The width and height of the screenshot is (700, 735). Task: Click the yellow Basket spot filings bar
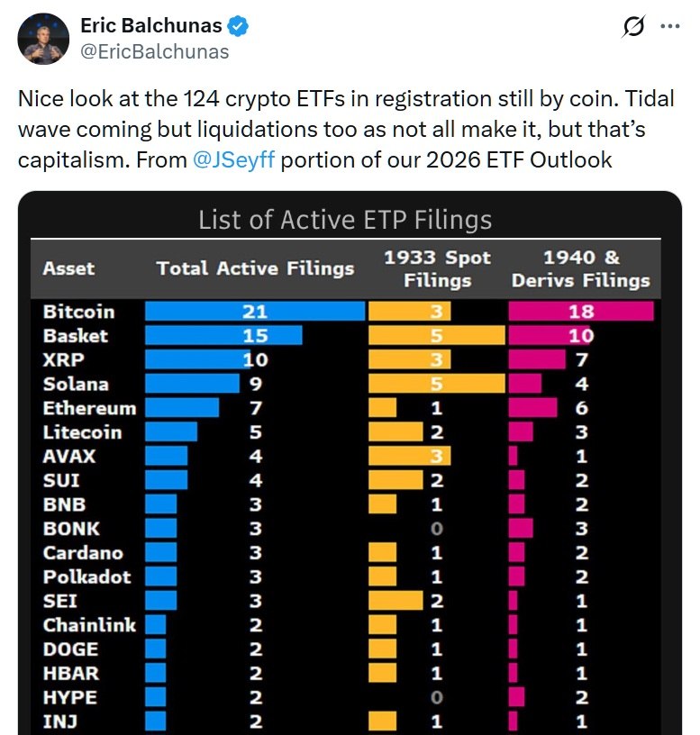pos(437,335)
